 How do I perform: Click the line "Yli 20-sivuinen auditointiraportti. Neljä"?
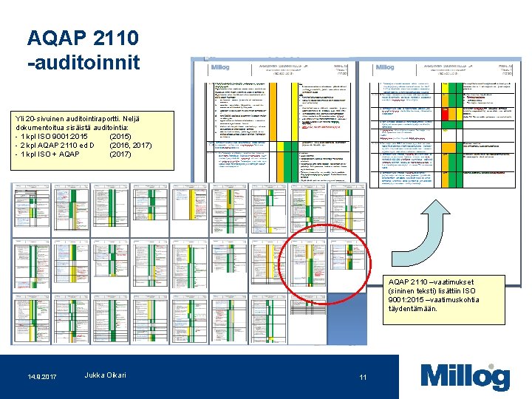78,119
